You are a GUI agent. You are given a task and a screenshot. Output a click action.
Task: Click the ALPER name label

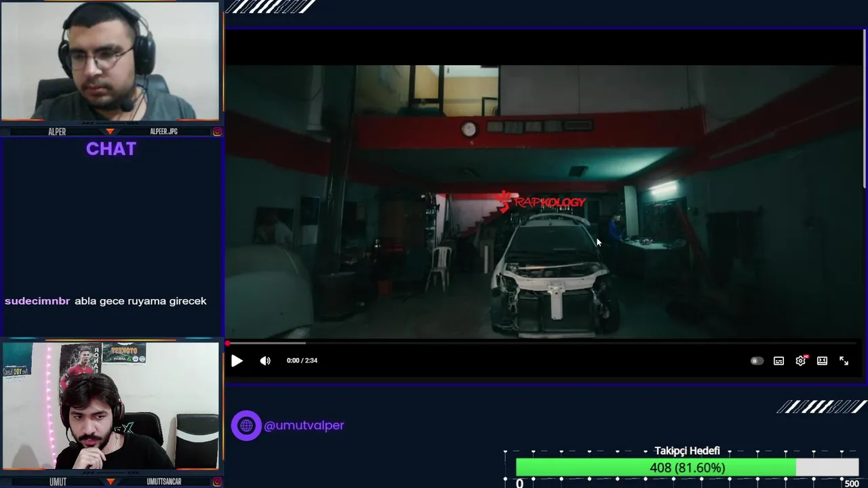[57, 131]
